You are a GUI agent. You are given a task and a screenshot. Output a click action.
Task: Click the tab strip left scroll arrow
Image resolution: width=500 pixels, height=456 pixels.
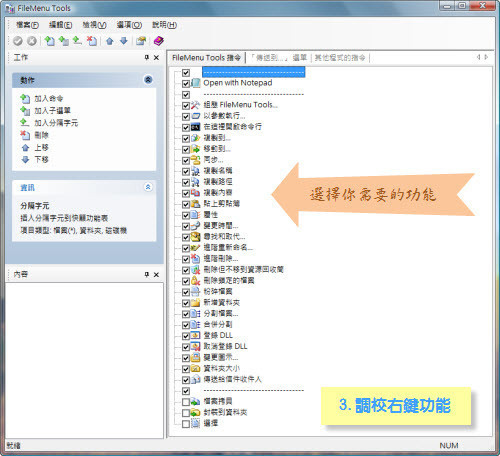(x=478, y=57)
